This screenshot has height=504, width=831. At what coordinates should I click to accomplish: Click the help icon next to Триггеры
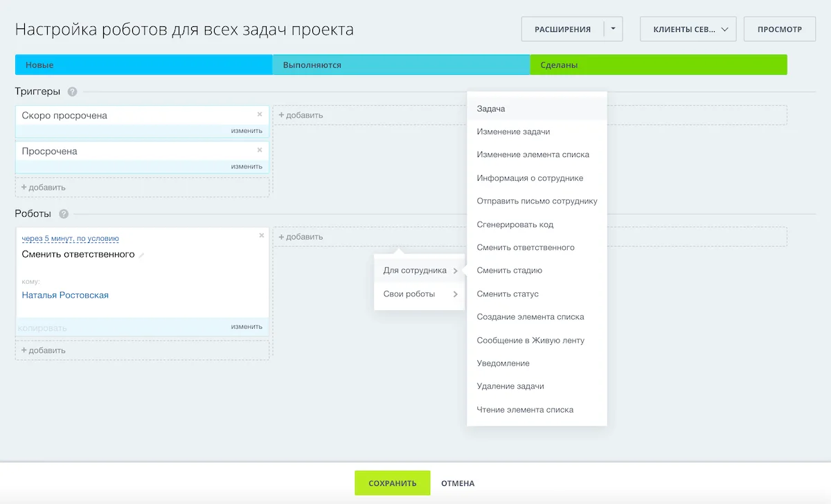tap(72, 91)
